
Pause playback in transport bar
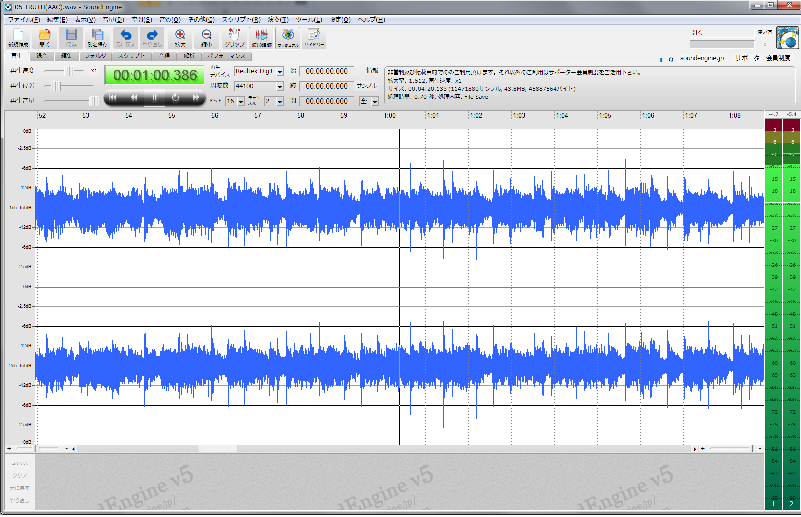pos(154,98)
